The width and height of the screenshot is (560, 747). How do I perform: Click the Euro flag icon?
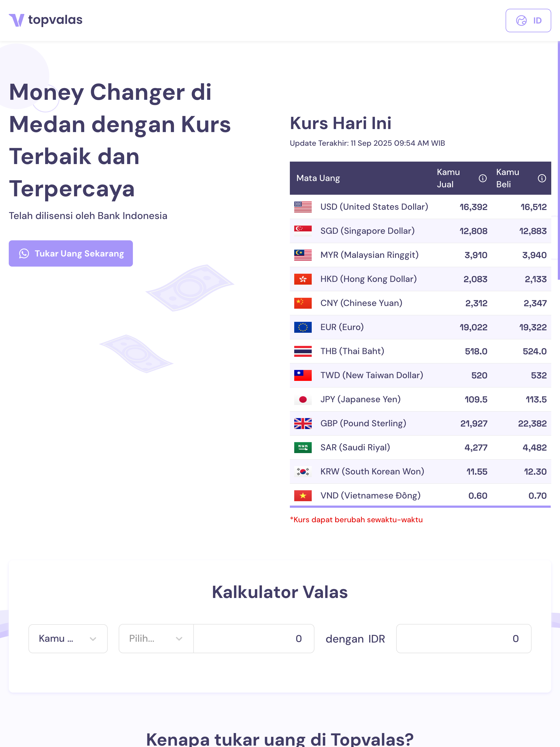pos(303,327)
